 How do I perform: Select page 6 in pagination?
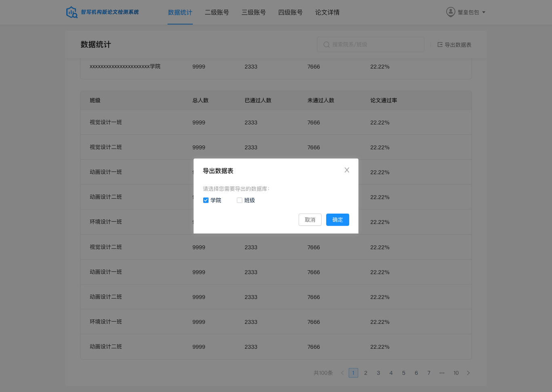[416, 373]
